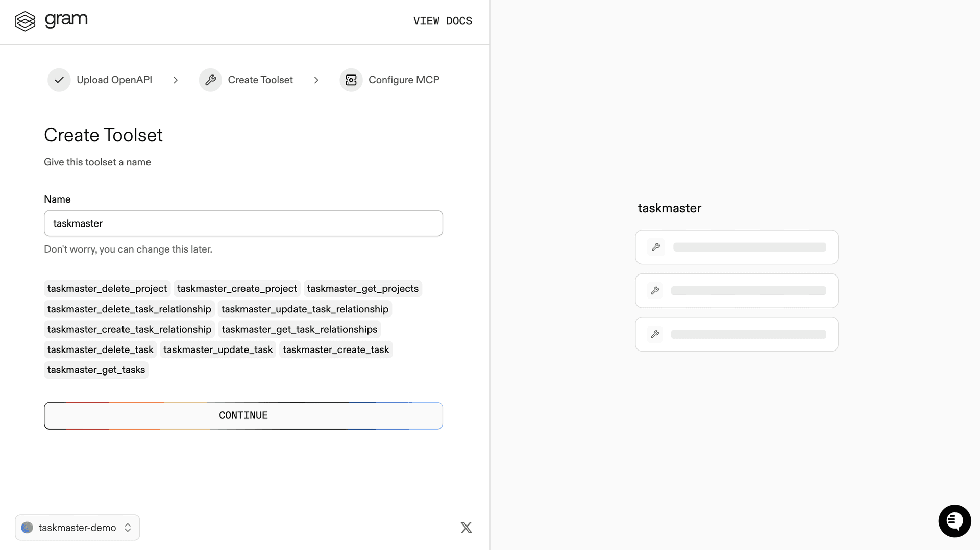Click the gram logo
The width and height of the screenshot is (980, 550).
point(52,20)
